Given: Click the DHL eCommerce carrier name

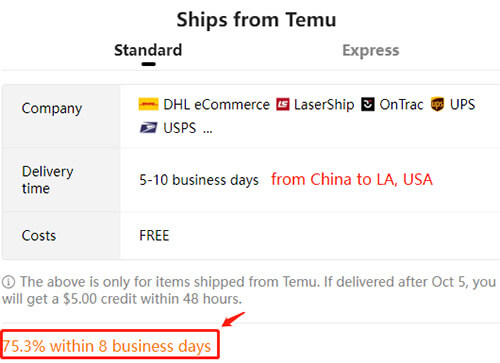Looking at the screenshot, I should [216, 105].
